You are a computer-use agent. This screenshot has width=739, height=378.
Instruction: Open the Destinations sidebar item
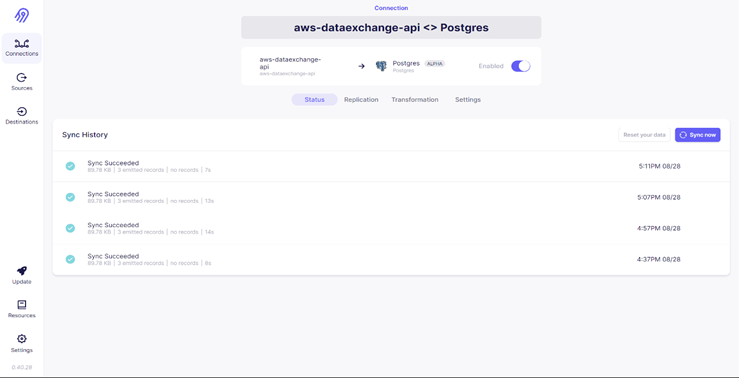(22, 116)
